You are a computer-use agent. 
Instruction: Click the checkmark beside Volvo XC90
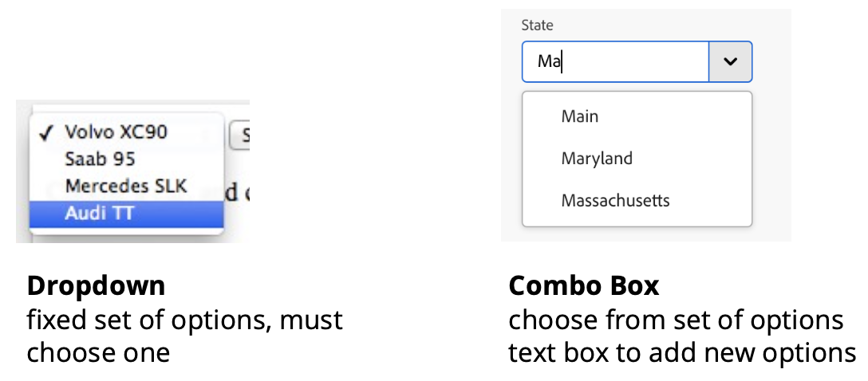point(45,132)
